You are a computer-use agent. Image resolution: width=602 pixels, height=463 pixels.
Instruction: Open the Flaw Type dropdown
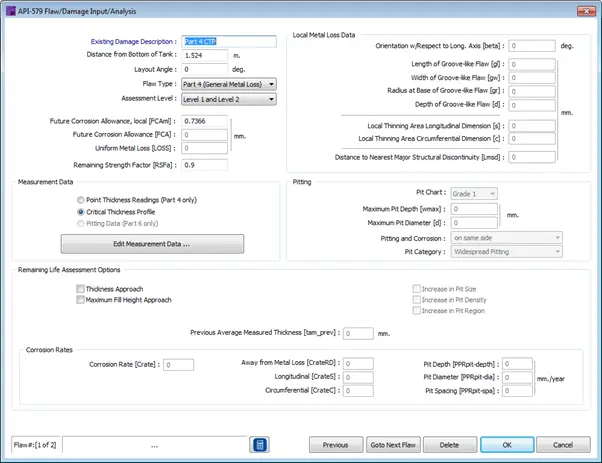tap(229, 84)
